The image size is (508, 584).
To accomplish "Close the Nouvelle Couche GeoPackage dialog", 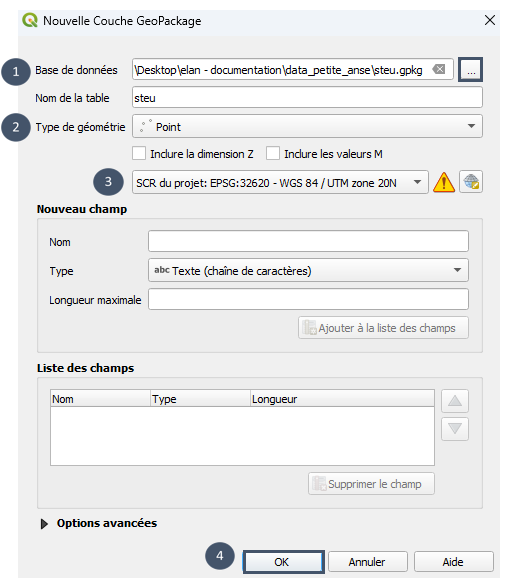I will [x=490, y=20].
